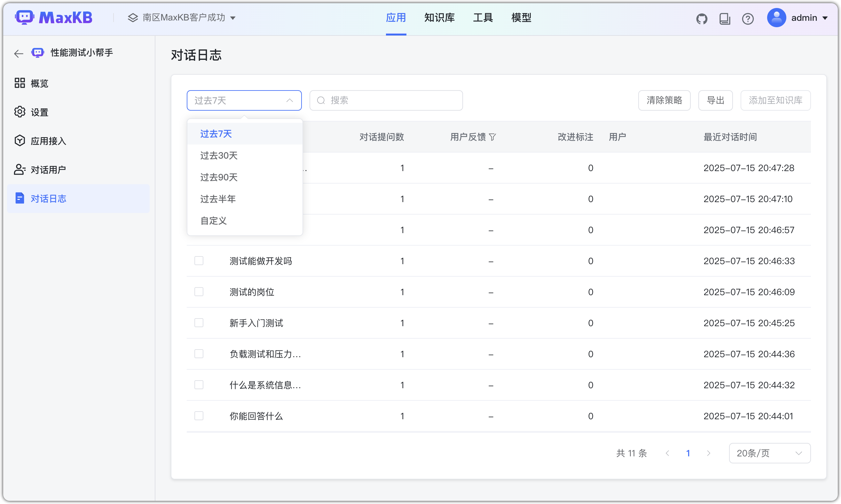The height and width of the screenshot is (504, 841).
Task: Check the 新手入门测试 row checkbox
Action: [199, 323]
